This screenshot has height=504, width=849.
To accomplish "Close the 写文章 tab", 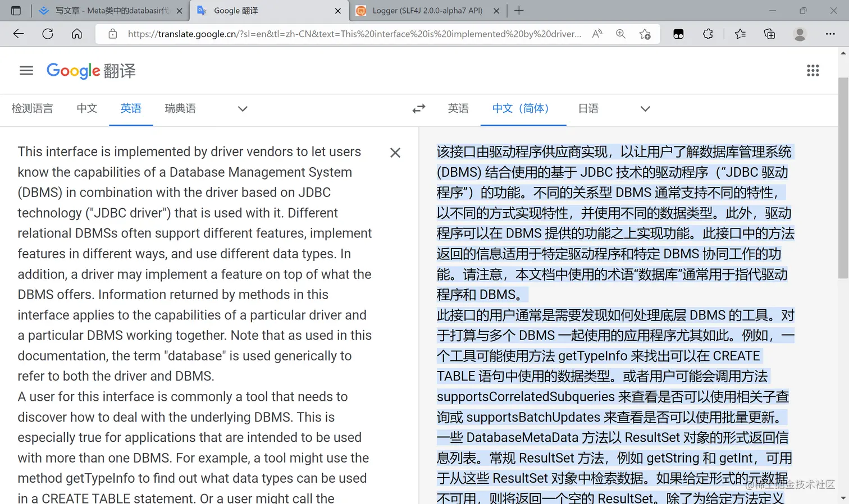I will click(179, 11).
